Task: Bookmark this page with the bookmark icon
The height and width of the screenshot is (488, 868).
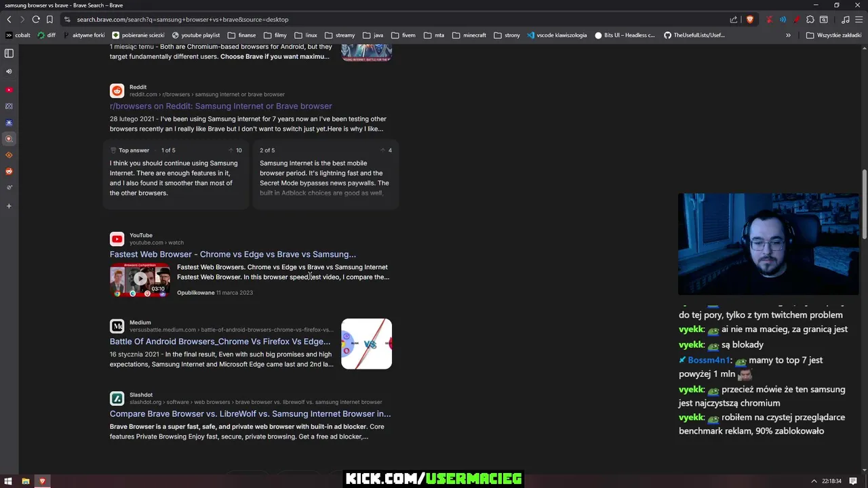Action: [x=50, y=20]
